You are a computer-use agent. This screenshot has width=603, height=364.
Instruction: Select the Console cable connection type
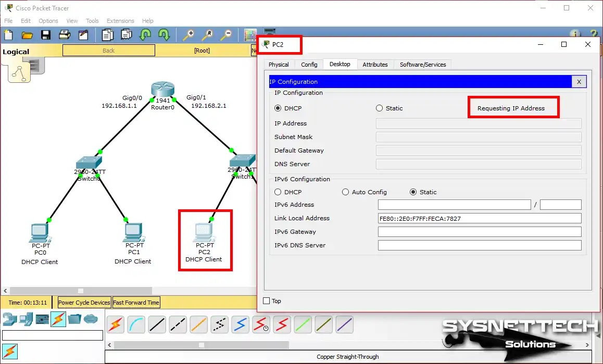pyautogui.click(x=136, y=324)
